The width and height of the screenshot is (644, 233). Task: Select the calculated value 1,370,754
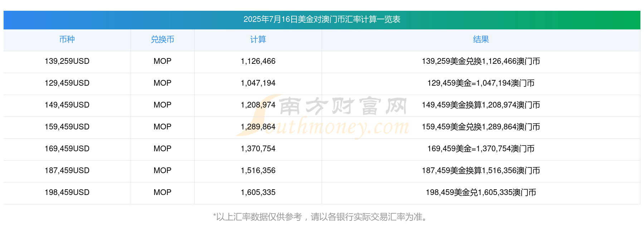tap(258, 149)
